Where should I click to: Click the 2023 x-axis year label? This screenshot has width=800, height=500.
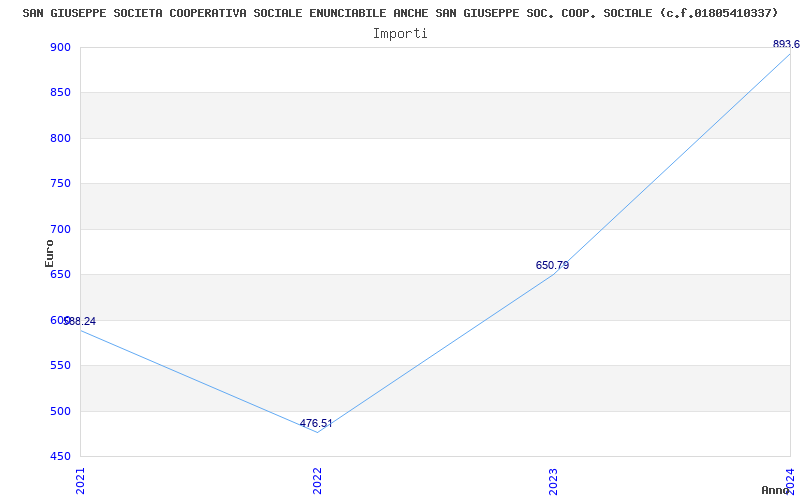[x=554, y=481]
